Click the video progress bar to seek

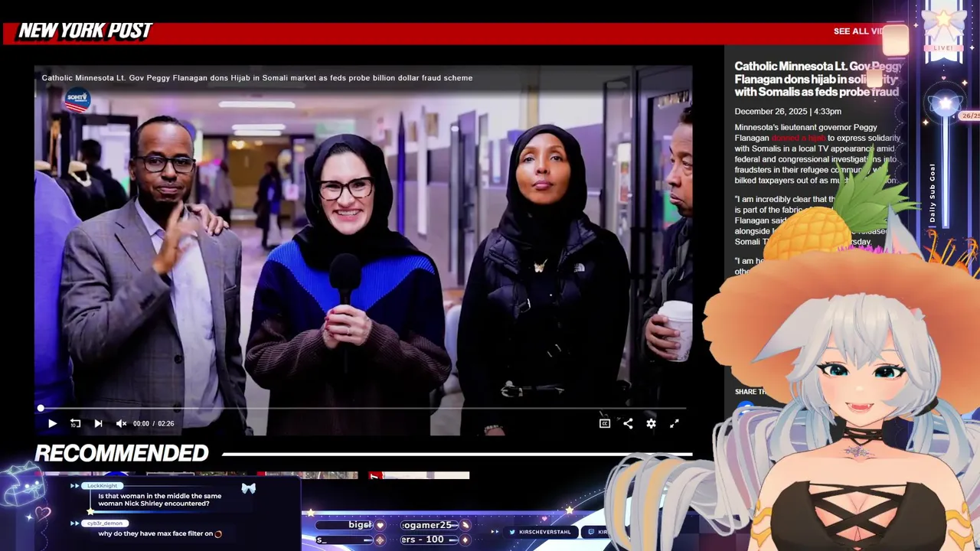[x=363, y=409]
